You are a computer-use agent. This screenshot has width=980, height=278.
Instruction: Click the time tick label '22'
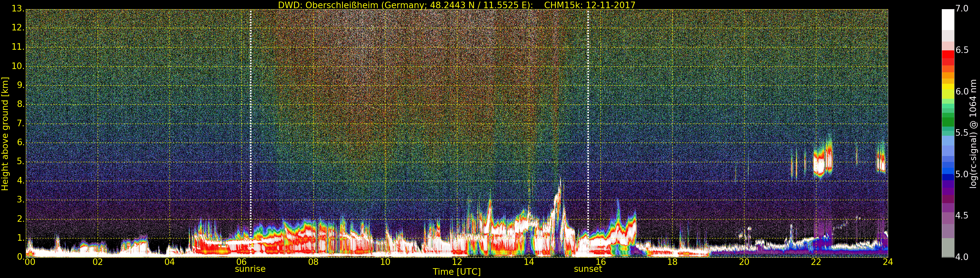coord(816,262)
